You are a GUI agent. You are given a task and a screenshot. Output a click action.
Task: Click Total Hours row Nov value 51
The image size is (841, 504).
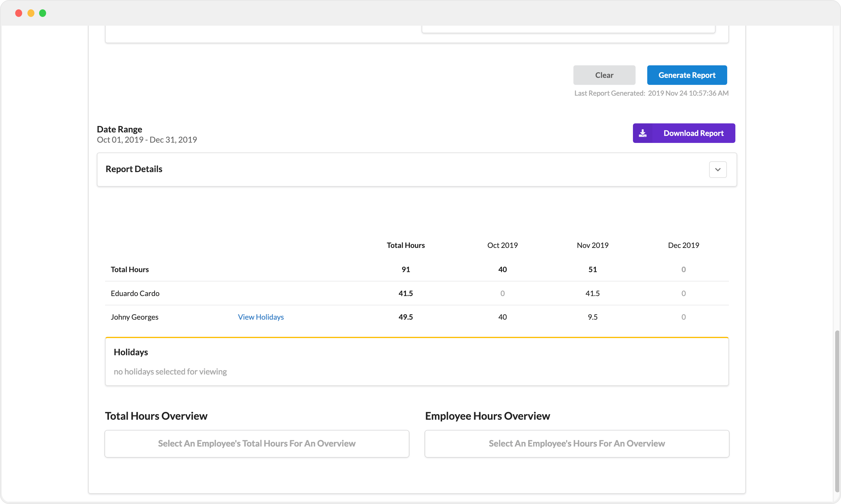click(593, 269)
